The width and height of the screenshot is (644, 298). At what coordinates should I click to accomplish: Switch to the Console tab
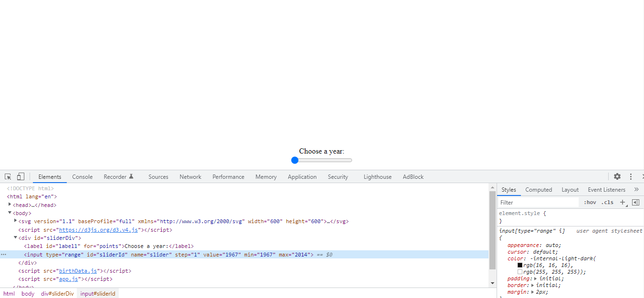coord(83,177)
